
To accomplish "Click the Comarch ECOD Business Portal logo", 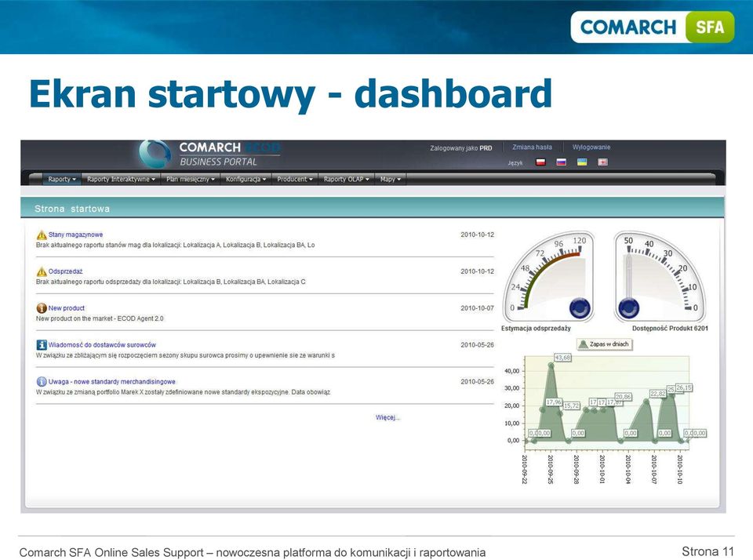I will [x=209, y=154].
